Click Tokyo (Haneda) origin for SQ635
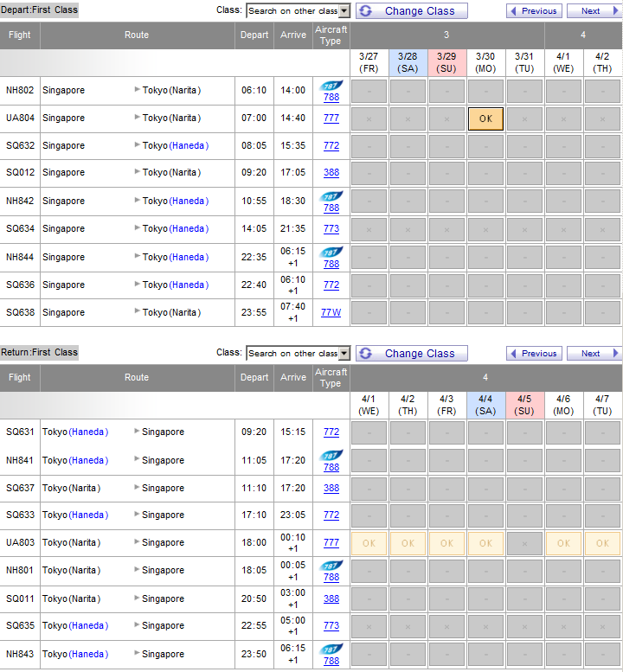This screenshot has height=672, width=623. coord(75,625)
